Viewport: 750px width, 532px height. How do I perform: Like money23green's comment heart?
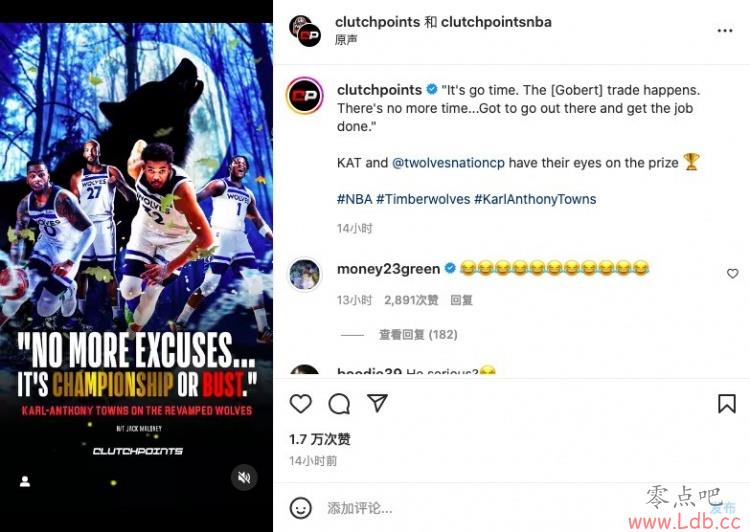pos(732,274)
